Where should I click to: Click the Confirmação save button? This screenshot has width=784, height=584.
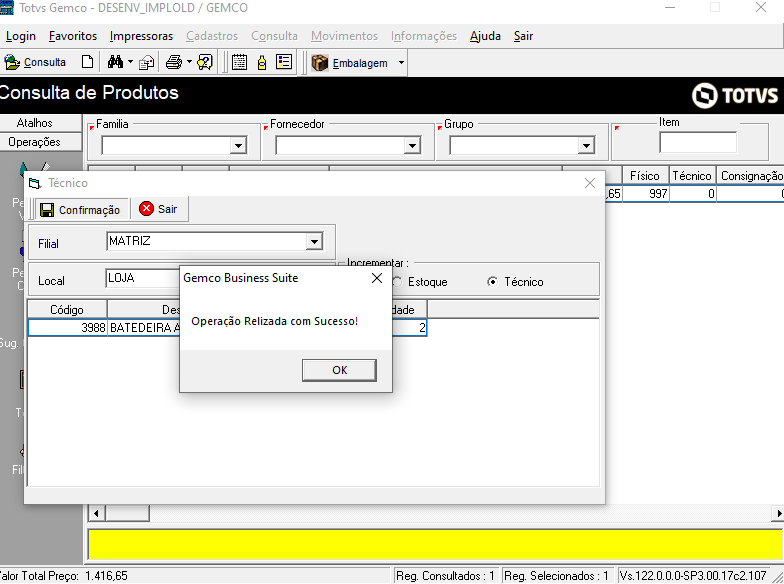pos(80,210)
